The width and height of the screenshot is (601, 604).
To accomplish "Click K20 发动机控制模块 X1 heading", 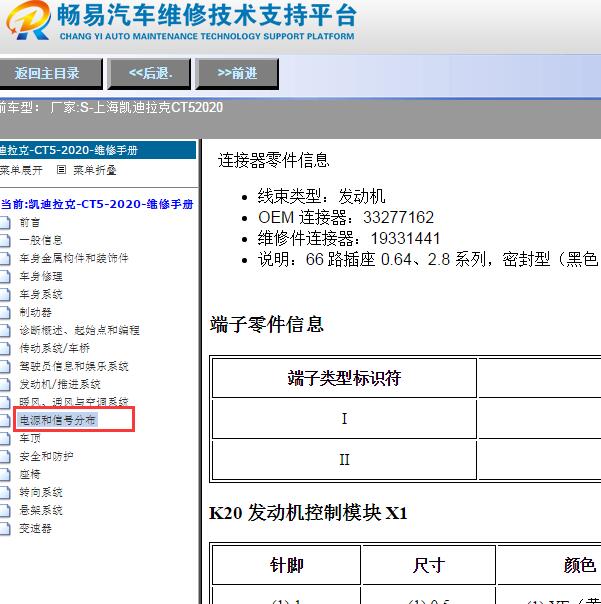I will pyautogui.click(x=308, y=513).
